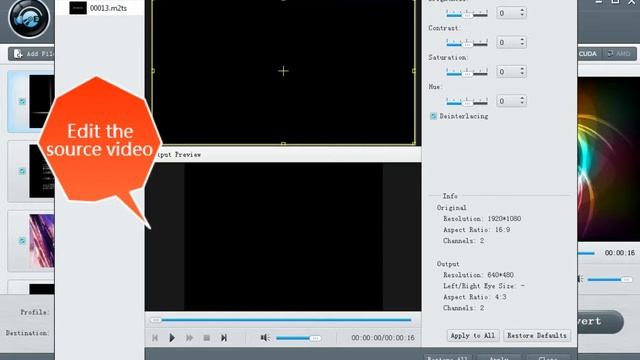
Task: Click the Restore Defaults button
Action: tap(537, 336)
